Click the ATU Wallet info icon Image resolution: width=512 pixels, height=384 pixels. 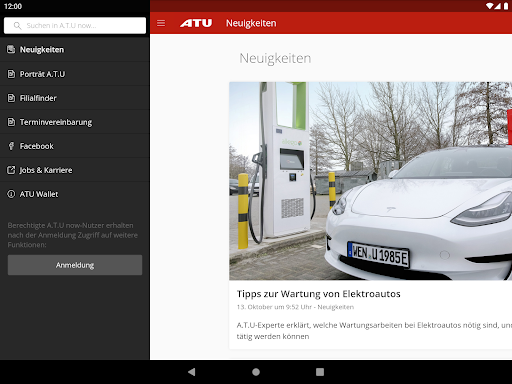(11, 194)
